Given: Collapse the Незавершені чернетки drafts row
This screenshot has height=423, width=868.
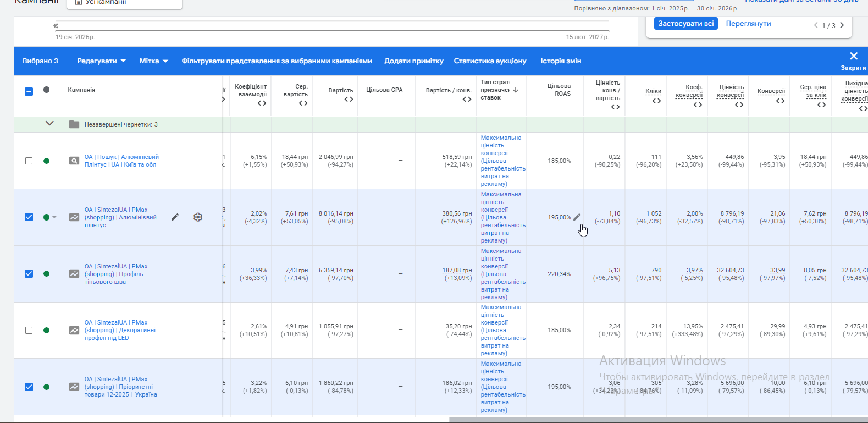Looking at the screenshot, I should [49, 124].
